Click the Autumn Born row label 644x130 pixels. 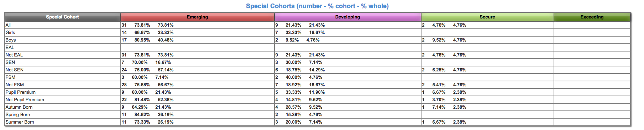19,107
